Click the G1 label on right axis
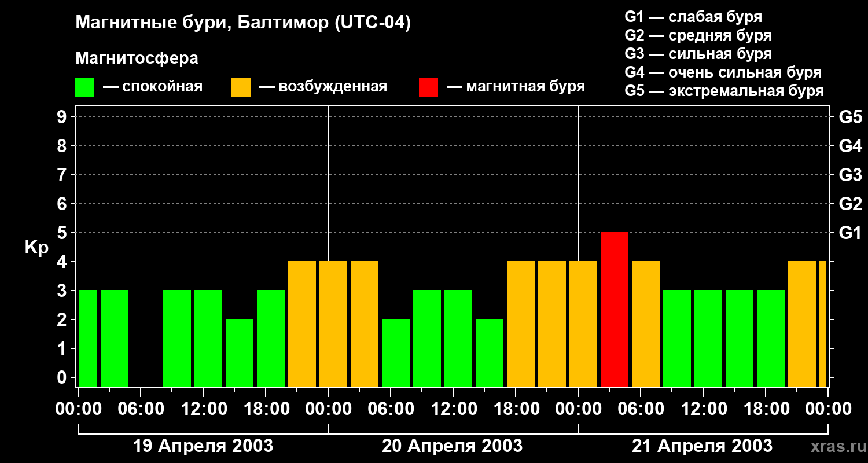This screenshot has width=868, height=463. pyautogui.click(x=850, y=233)
